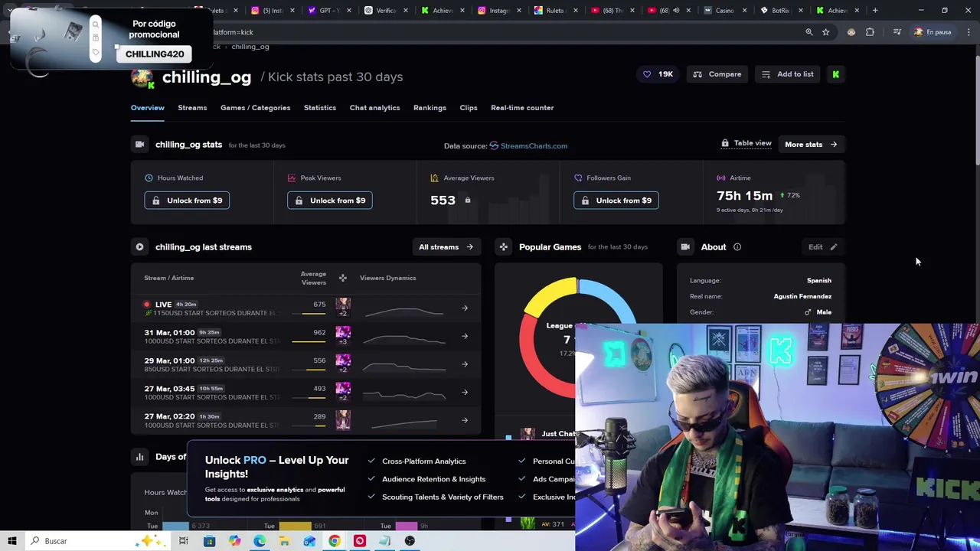Click the CHILLING420 promo code
This screenshot has height=551, width=980.
155,54
